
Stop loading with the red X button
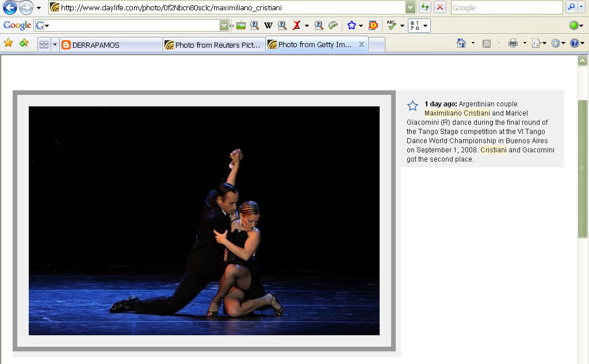(x=440, y=7)
